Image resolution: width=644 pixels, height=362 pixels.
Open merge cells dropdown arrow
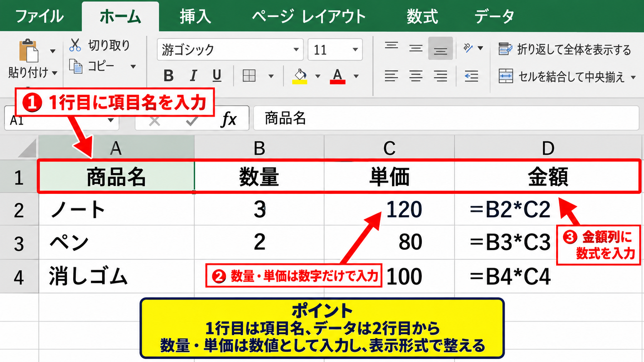(x=633, y=77)
